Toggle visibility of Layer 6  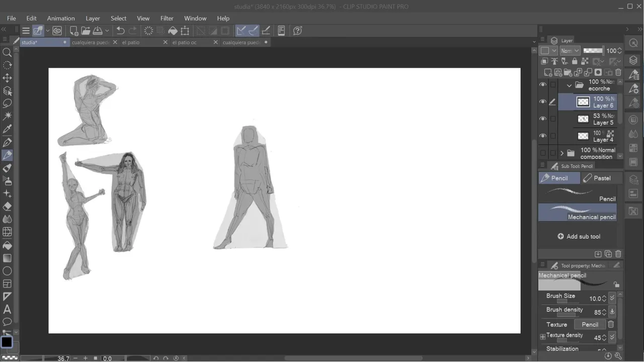(x=542, y=102)
